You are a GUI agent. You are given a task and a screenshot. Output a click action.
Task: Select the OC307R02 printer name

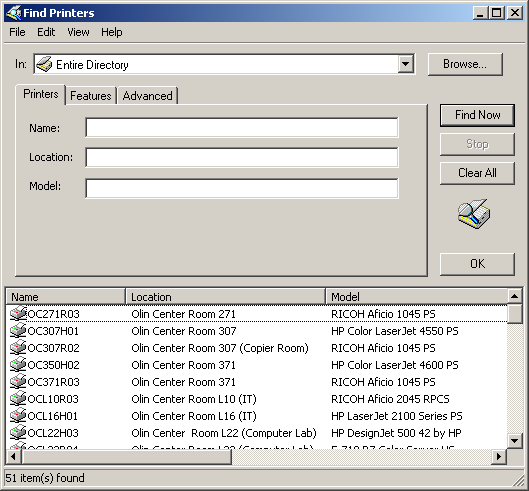click(x=53, y=348)
